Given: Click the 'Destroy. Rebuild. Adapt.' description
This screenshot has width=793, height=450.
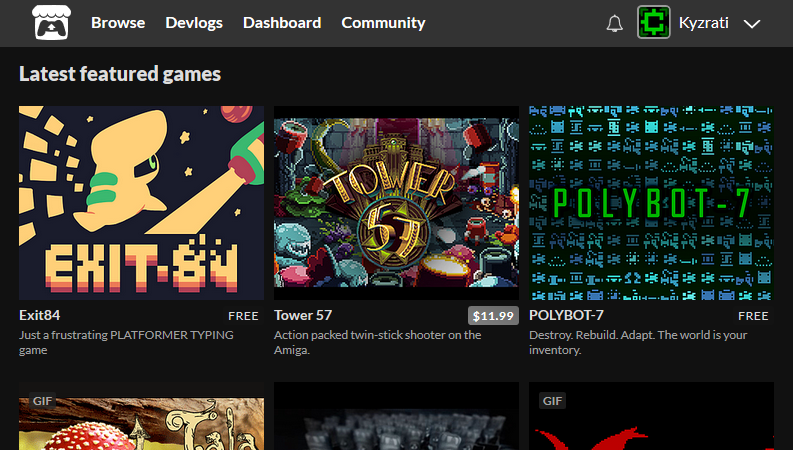Looking at the screenshot, I should click(x=638, y=342).
